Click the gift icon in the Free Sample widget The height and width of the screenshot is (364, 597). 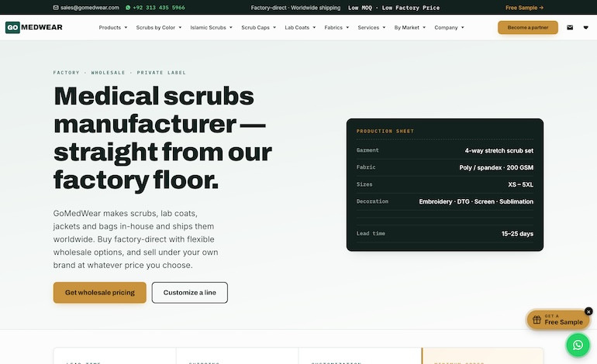(x=537, y=320)
